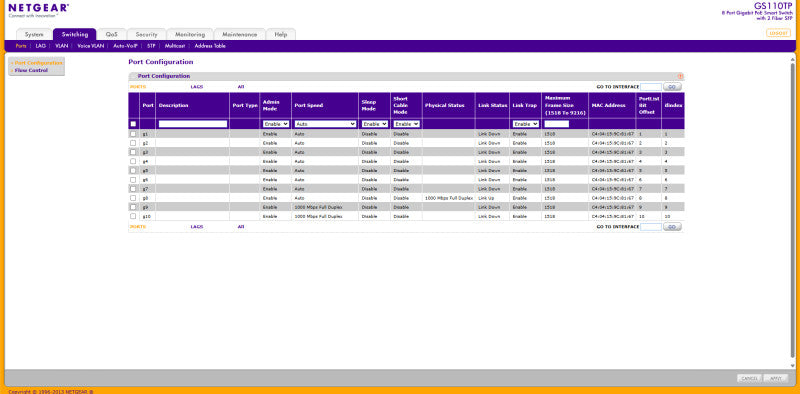
Task: Click the 'Link Up' status cell
Action: tap(487, 198)
